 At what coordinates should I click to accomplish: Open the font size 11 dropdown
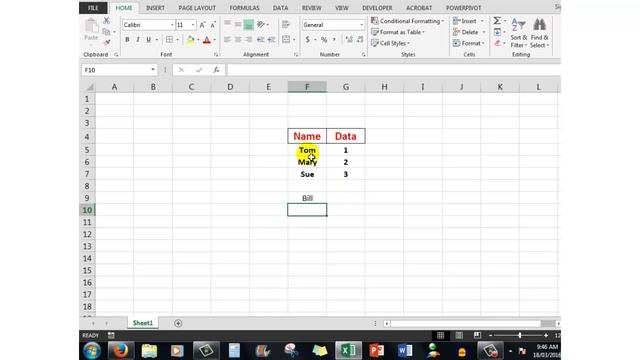pyautogui.click(x=193, y=25)
